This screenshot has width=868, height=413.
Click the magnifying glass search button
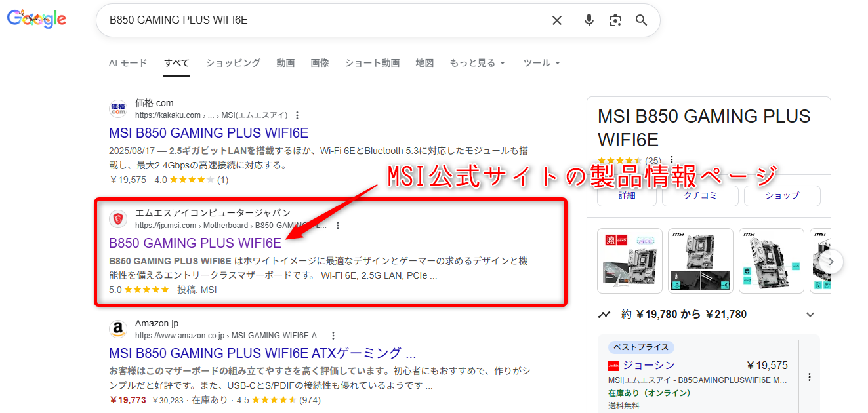click(641, 20)
